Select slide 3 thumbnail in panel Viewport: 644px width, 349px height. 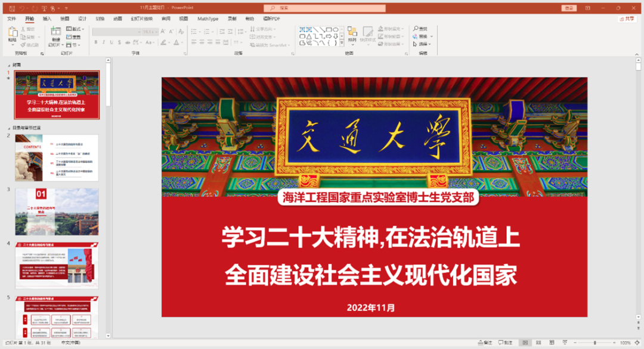57,211
